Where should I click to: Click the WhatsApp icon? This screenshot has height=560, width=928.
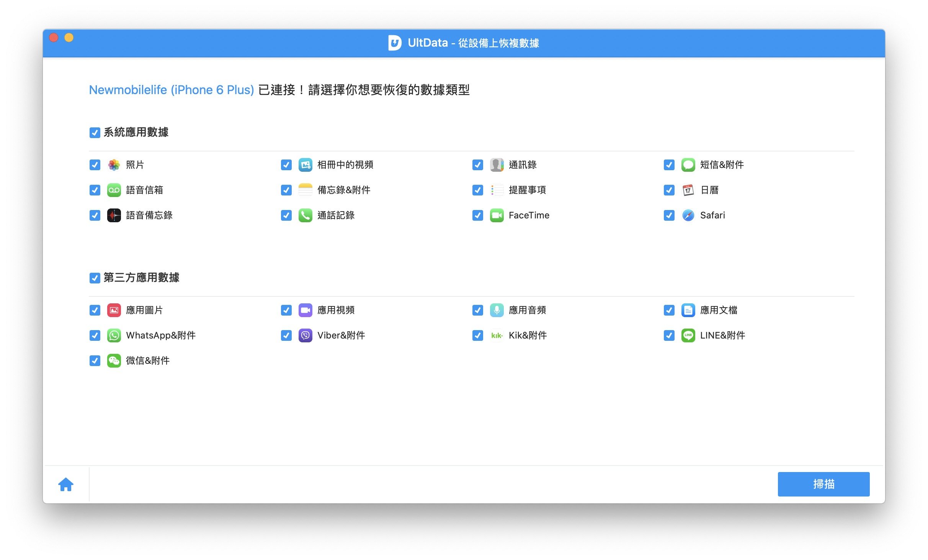(x=114, y=335)
